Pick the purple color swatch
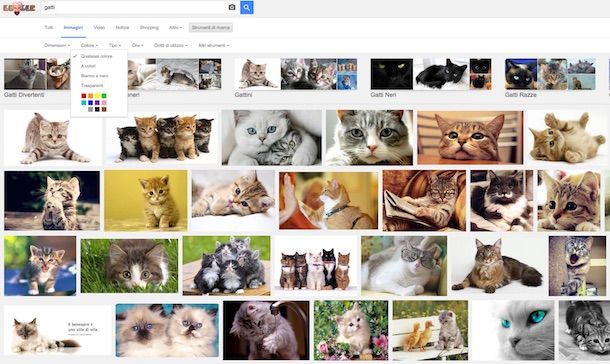Image resolution: width=610 pixels, height=364 pixels. pos(97,103)
